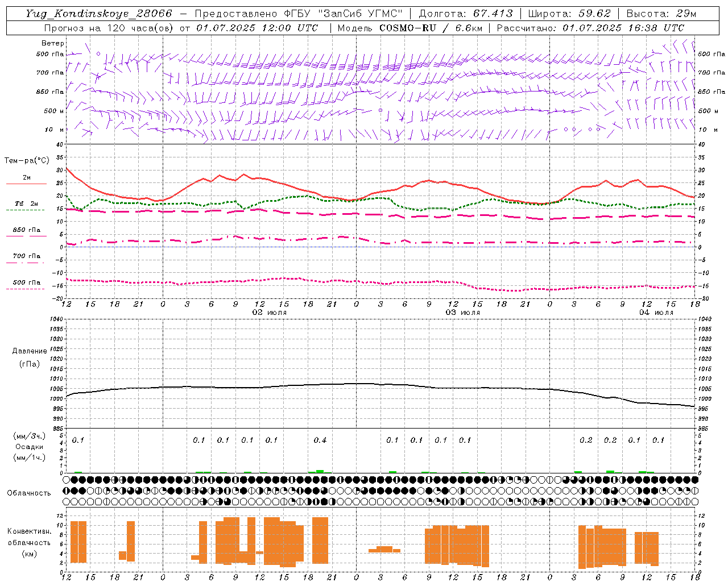The height and width of the screenshot is (582, 728).
Task: Click the Тем-ра(°C) temperature panel label
Action: [x=27, y=161]
